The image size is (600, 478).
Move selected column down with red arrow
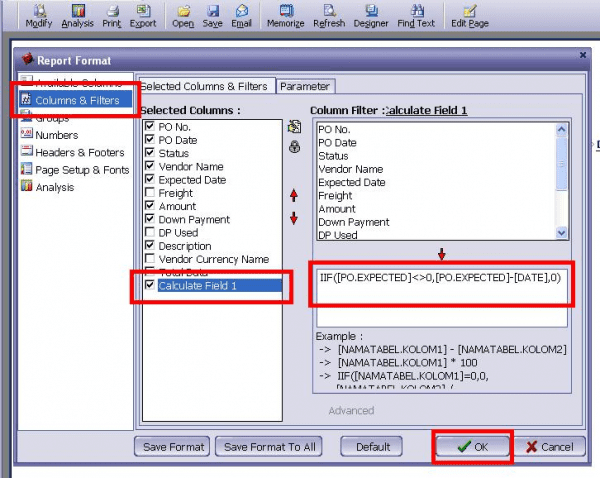[x=293, y=218]
